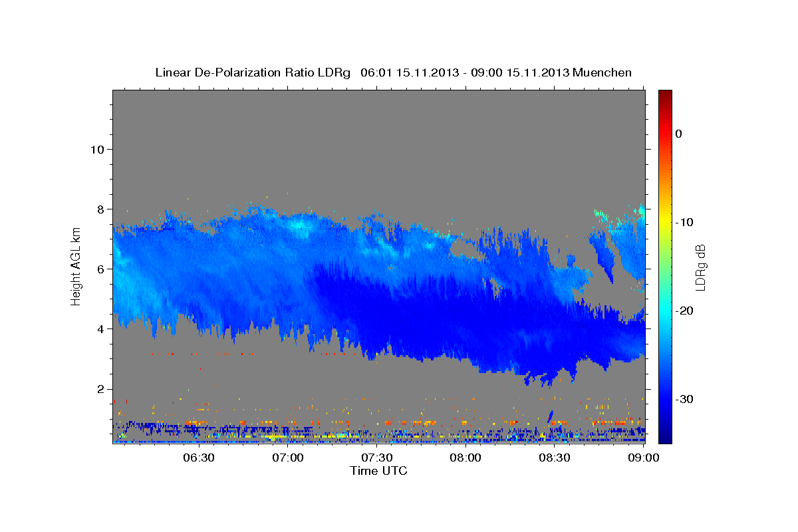Click the '09:00' time axis label
This screenshot has height=532, width=798.
click(x=644, y=458)
